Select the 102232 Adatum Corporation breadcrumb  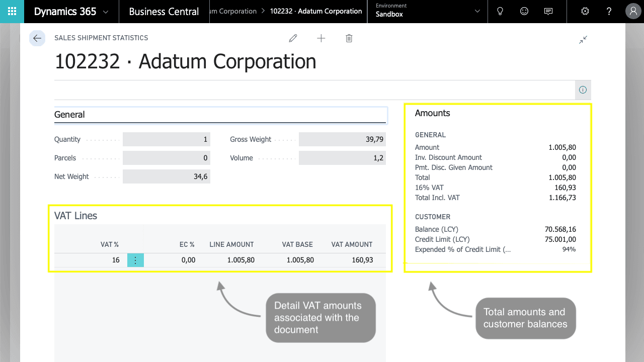click(316, 11)
